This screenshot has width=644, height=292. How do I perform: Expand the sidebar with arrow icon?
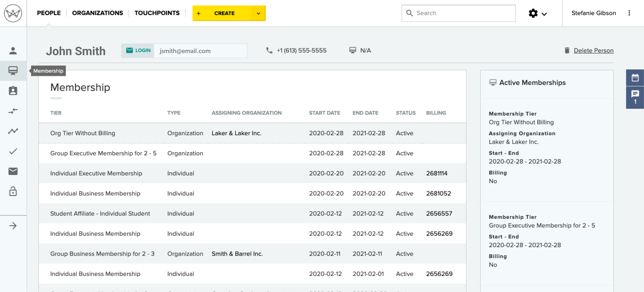tap(13, 226)
